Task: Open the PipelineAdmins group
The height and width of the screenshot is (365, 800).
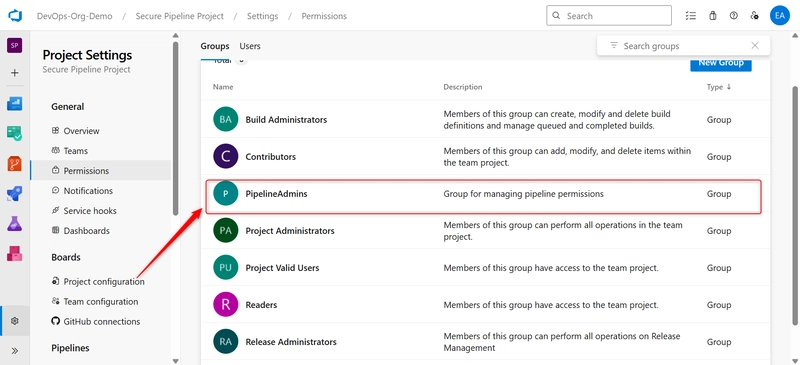Action: coord(277,194)
